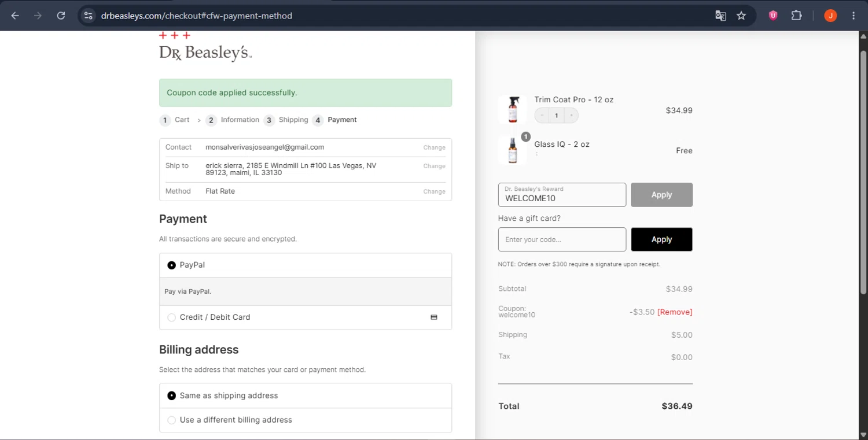
Task: Click the Flat Rate method text
Action: click(220, 191)
